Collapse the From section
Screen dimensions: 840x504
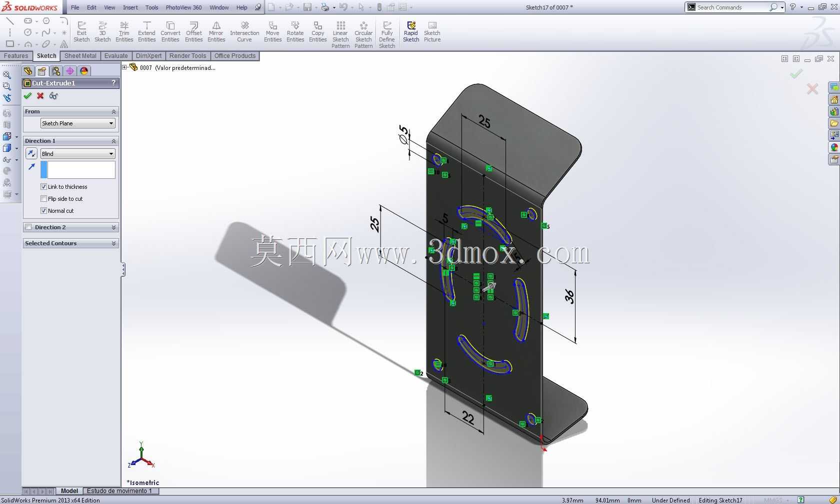[113, 111]
